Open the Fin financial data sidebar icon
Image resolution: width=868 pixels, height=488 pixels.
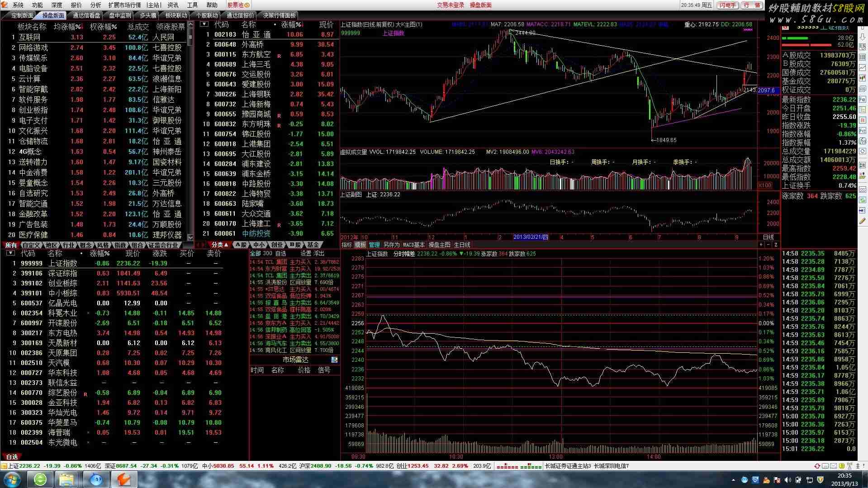(x=863, y=99)
